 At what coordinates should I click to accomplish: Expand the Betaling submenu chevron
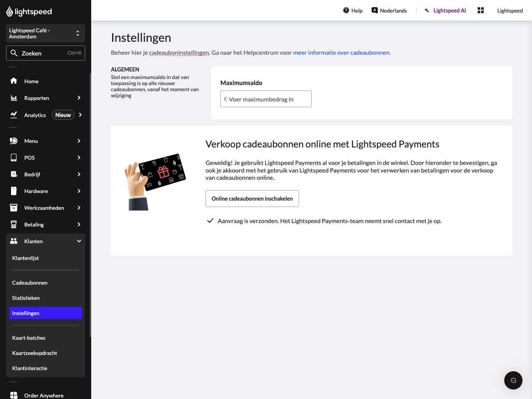point(79,225)
